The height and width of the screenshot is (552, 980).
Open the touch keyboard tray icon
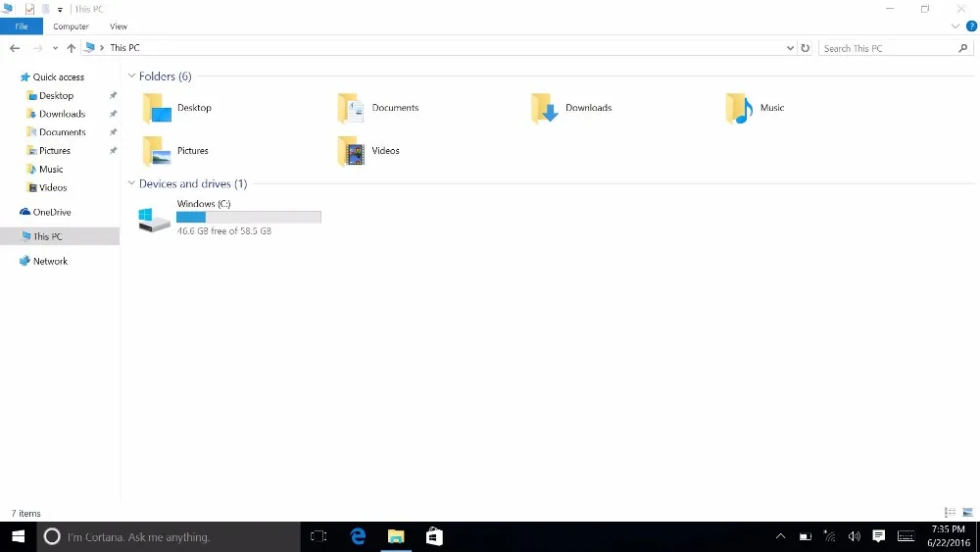[x=906, y=536]
